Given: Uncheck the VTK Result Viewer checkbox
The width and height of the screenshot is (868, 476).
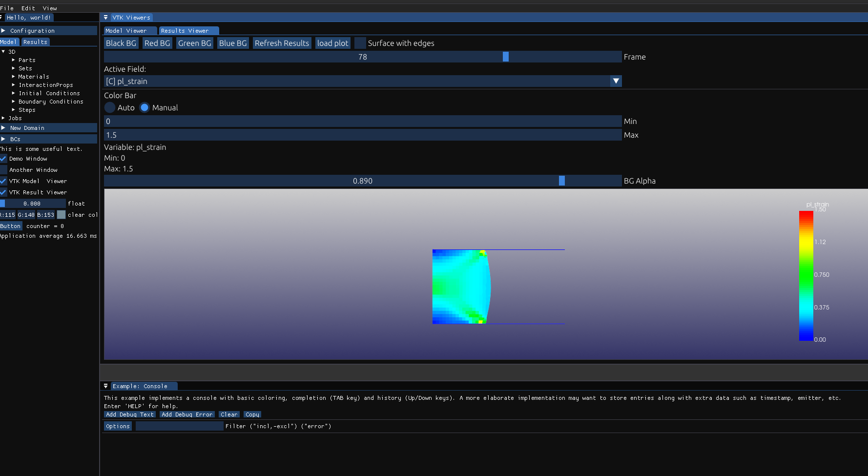Looking at the screenshot, I should tap(3, 192).
